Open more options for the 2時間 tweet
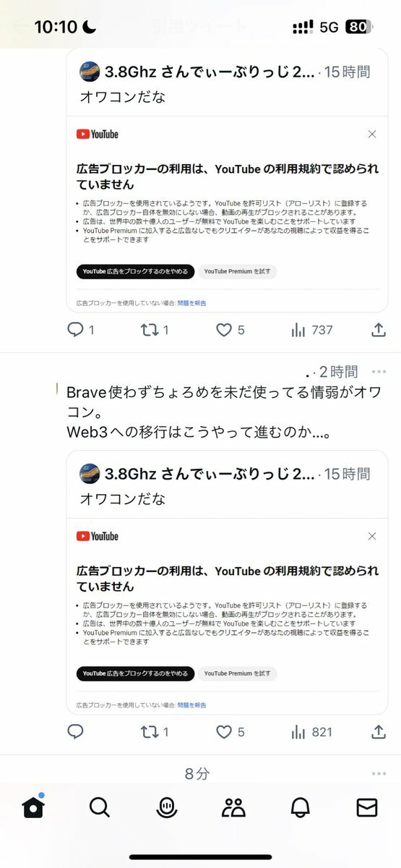The image size is (401, 868). [x=379, y=372]
